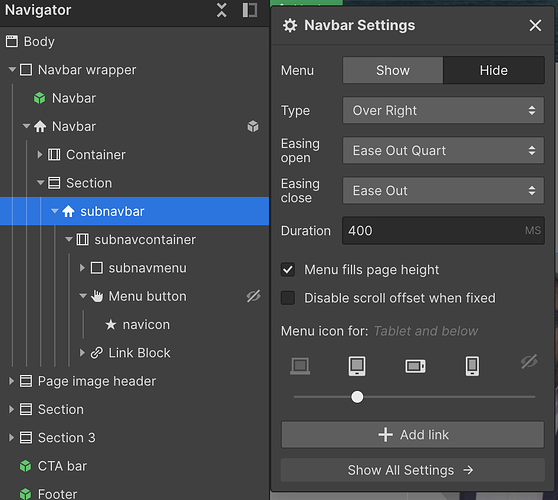This screenshot has height=500, width=558.
Task: Toggle Navigator panel docking icon
Action: tap(249, 10)
